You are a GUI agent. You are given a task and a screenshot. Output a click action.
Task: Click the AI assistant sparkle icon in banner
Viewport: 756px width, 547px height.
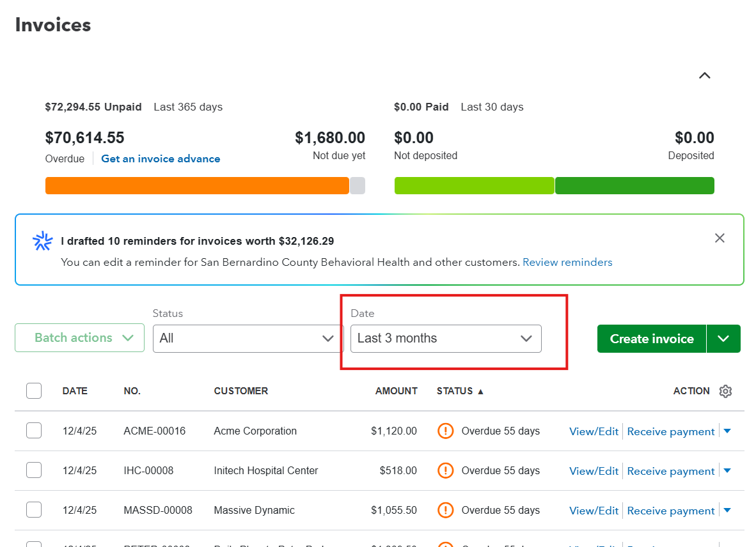(x=42, y=241)
